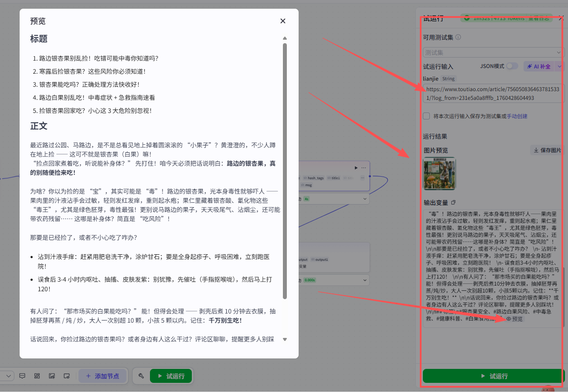Screen dimensions: 568x392
Task: Click the AI 补全 button
Action: click(x=539, y=66)
